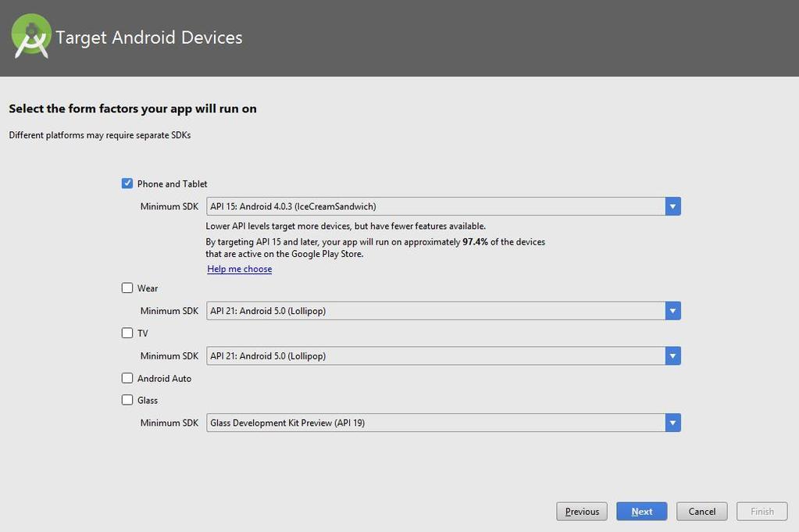
Task: Tick the TV checkbox
Action: click(x=127, y=333)
